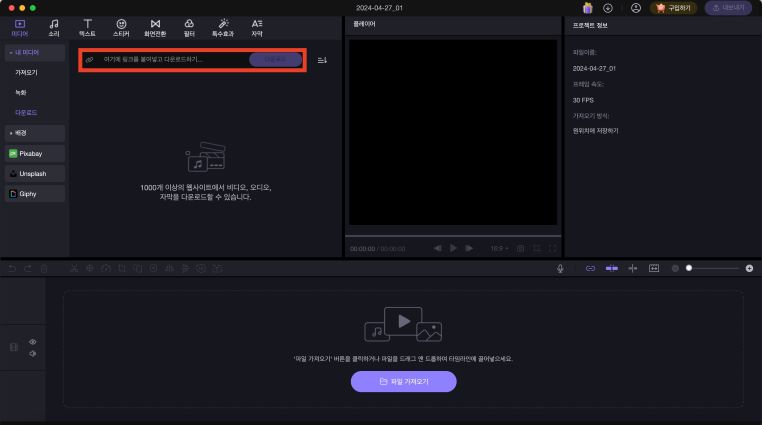Select 가져오기 in the sidebar
Viewport: 762px width, 425px height.
[26, 72]
